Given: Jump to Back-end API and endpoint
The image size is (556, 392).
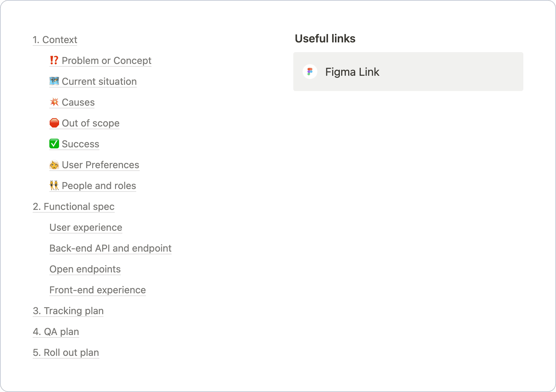Looking at the screenshot, I should tap(111, 248).
